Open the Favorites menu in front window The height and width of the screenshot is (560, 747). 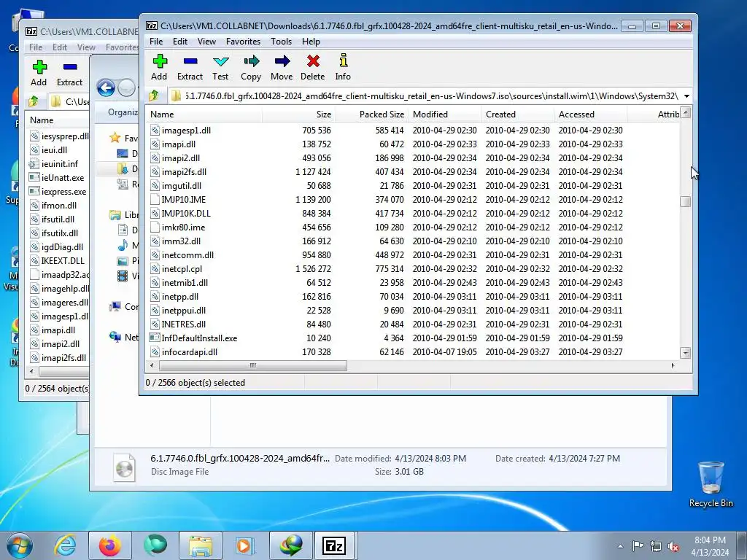tap(243, 42)
